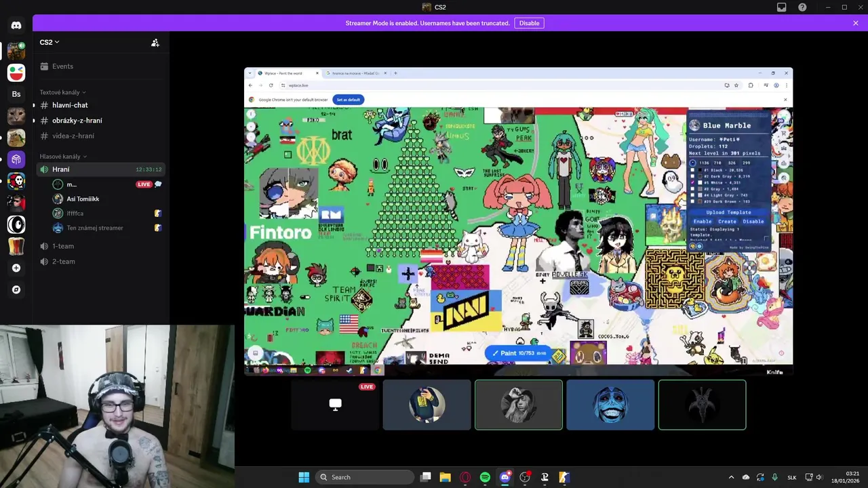Viewport: 868px width, 488px height.
Task: Click the Upload Template button
Action: [x=728, y=212]
